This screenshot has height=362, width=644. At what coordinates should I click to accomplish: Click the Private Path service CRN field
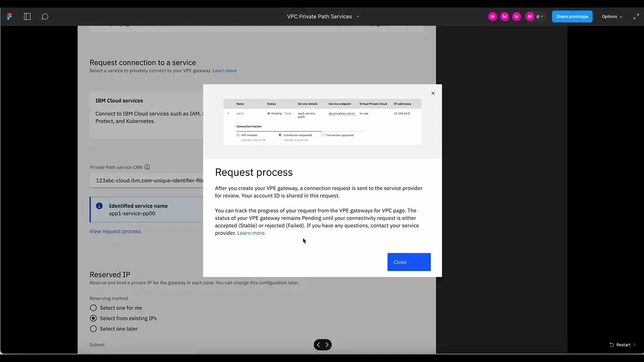pos(146,180)
